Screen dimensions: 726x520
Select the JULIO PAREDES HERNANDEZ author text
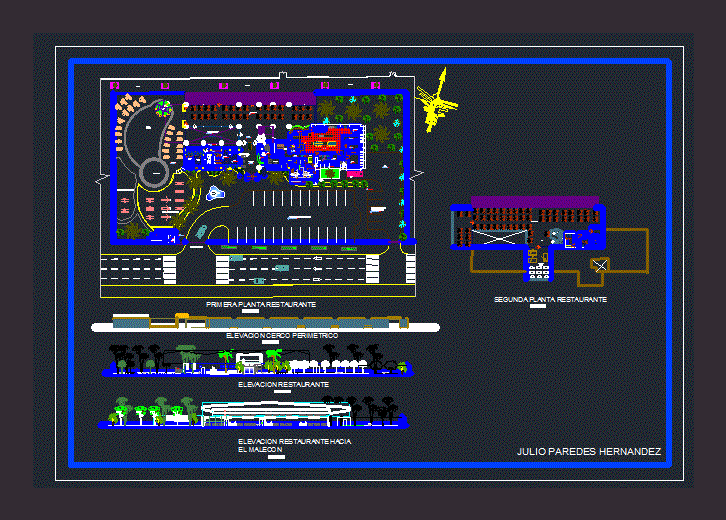pos(588,452)
